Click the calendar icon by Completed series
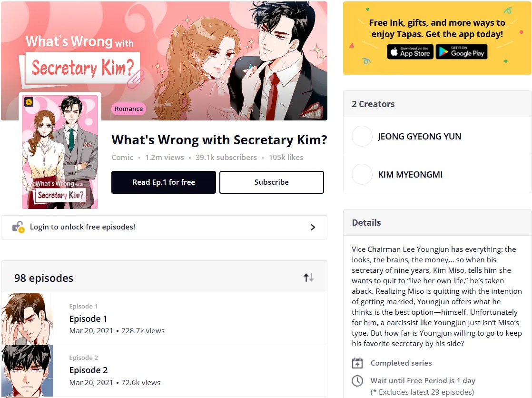 tap(357, 363)
